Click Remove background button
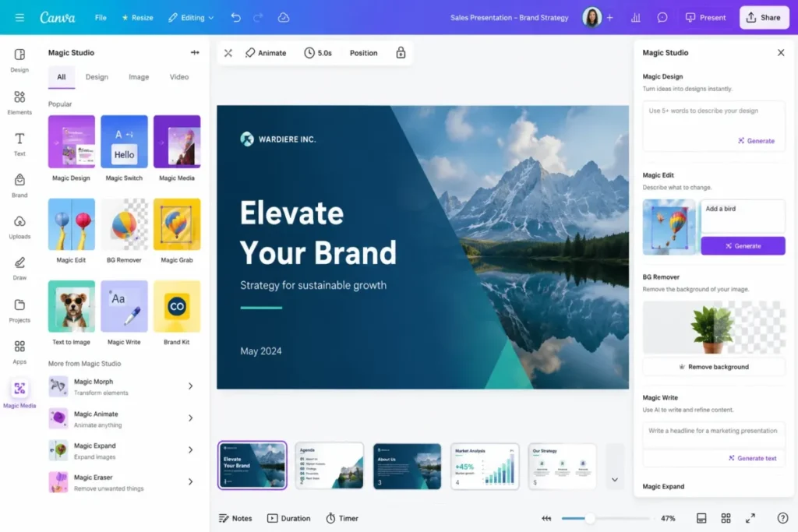 click(714, 367)
